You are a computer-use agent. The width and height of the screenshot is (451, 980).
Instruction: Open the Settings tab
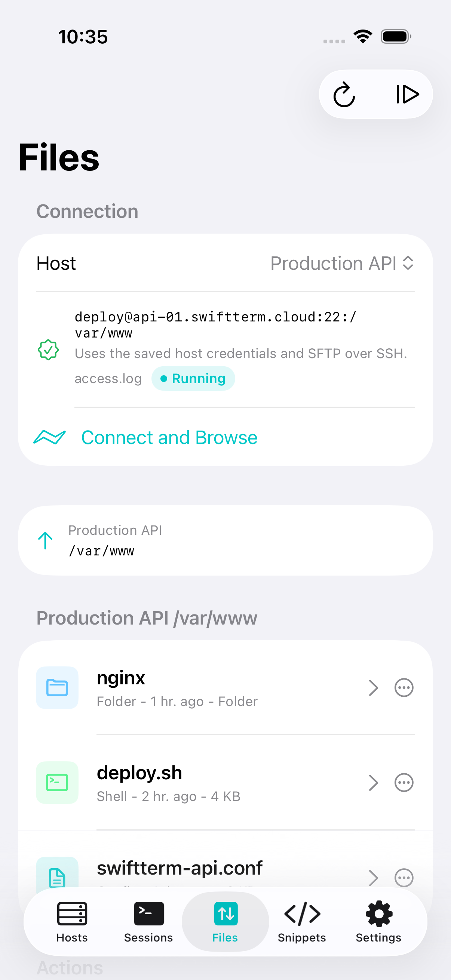[x=379, y=921]
